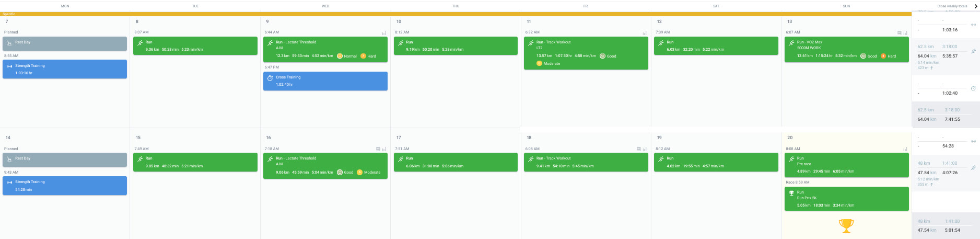
Task: Click the chart icon above the 8:08 AM workout
Action: tap(905, 149)
